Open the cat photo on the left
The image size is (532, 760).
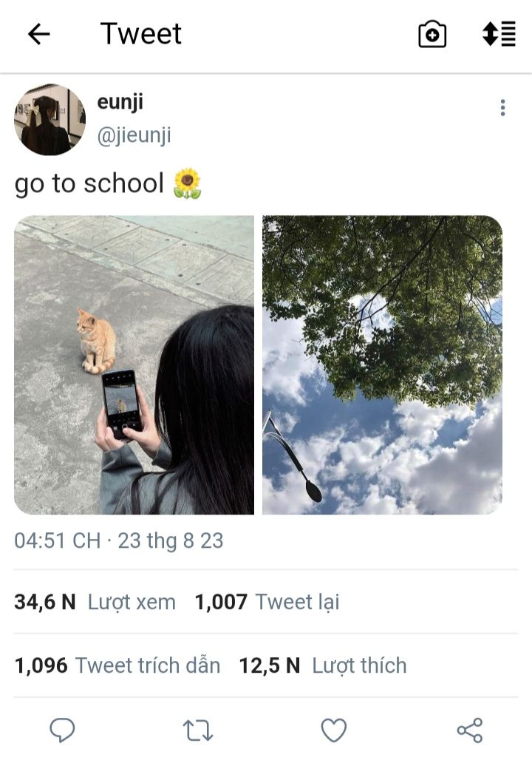(134, 365)
